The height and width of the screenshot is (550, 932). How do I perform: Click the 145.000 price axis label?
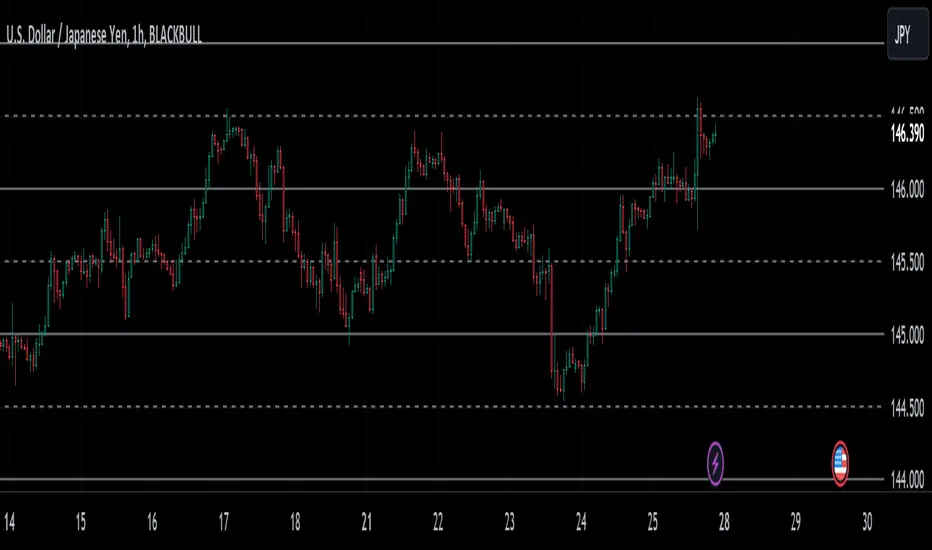point(908,335)
